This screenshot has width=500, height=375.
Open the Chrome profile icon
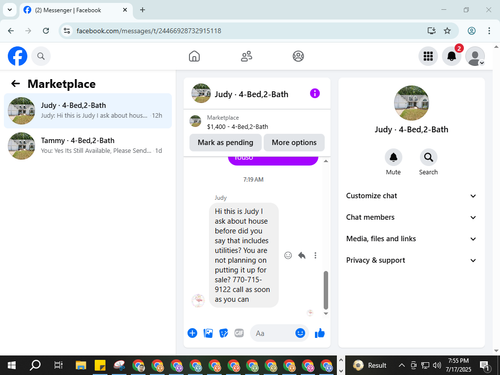[x=471, y=31]
